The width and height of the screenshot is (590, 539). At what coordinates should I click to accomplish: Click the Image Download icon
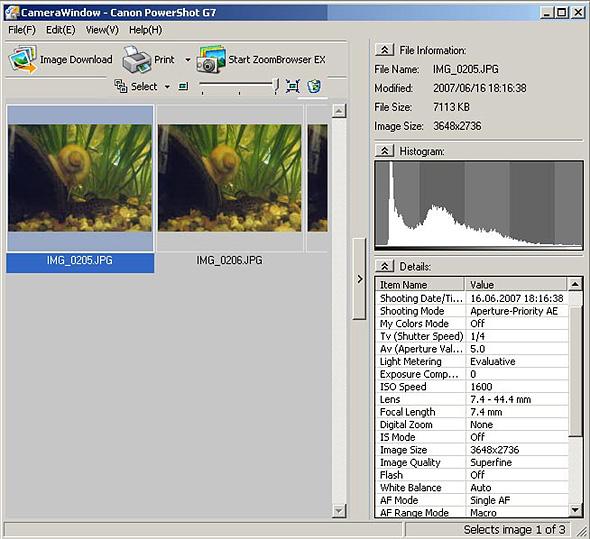click(x=23, y=59)
